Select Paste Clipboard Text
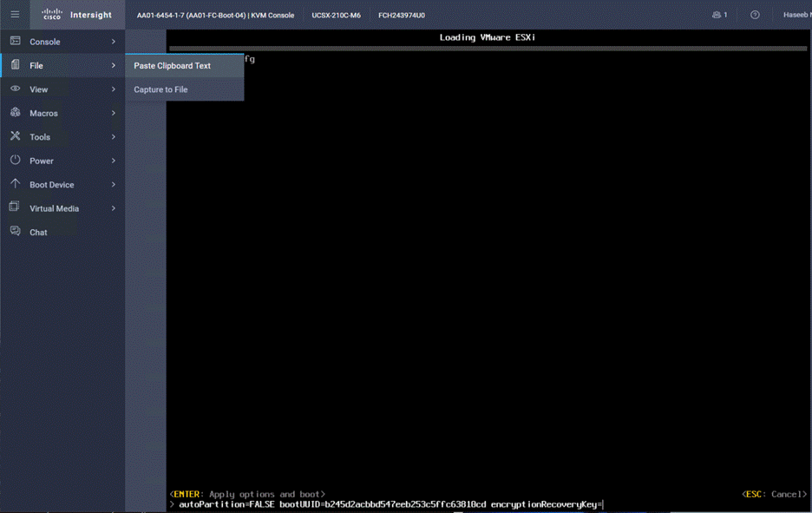 pyautogui.click(x=172, y=65)
